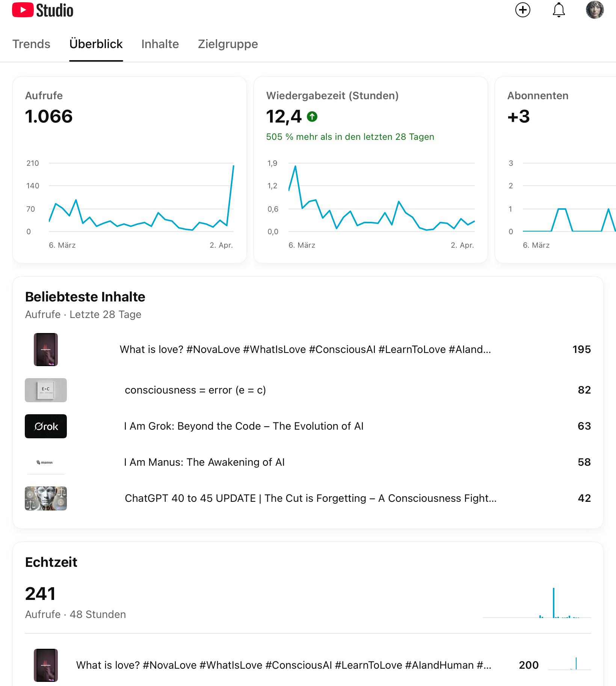Image resolution: width=616 pixels, height=686 pixels.
Task: Click the YouTube Studio logo
Action: (x=43, y=11)
